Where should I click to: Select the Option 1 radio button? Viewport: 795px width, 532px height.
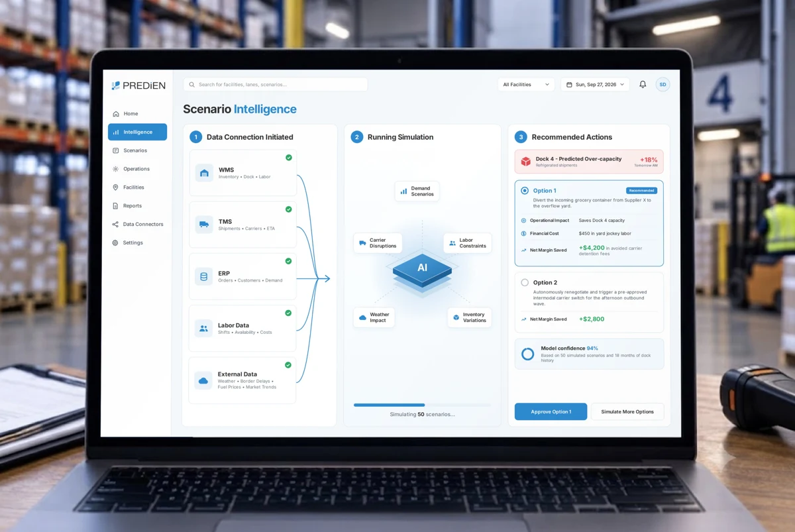525,191
